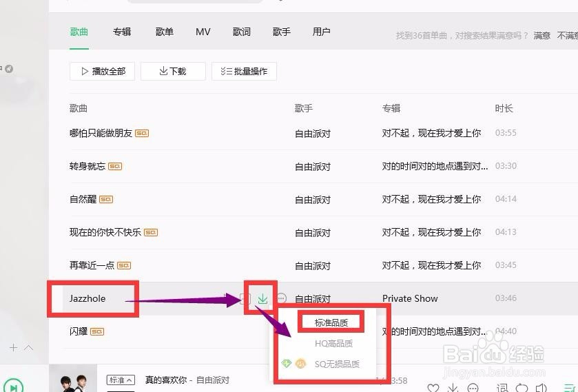The width and height of the screenshot is (578, 392).
Task: Open current song album art thumbnail
Action: 73,378
